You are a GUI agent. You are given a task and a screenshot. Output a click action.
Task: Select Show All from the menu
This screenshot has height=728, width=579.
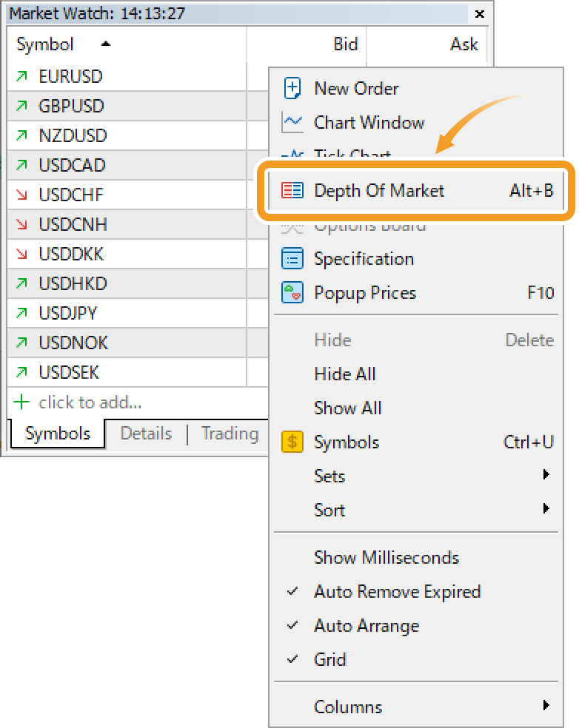pos(348,408)
